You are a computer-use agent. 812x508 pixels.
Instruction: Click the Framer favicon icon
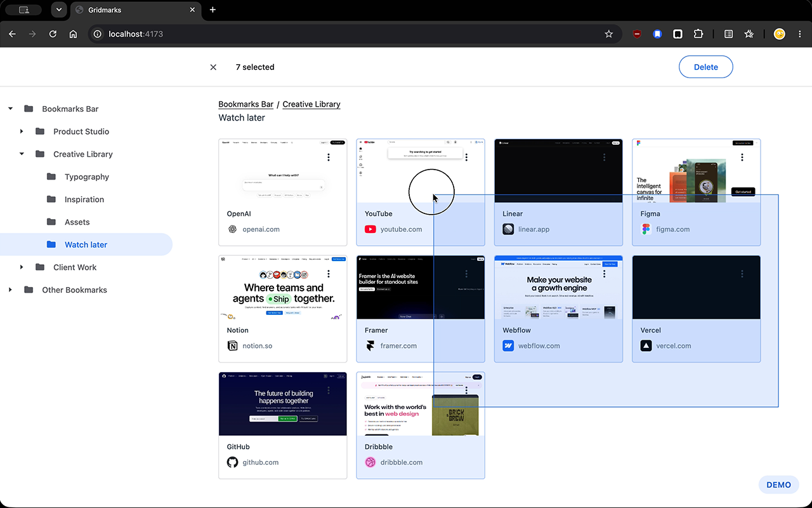coord(370,346)
